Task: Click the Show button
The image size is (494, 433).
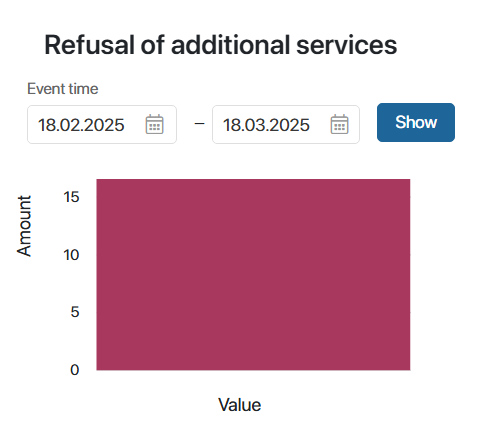Action: pos(416,122)
